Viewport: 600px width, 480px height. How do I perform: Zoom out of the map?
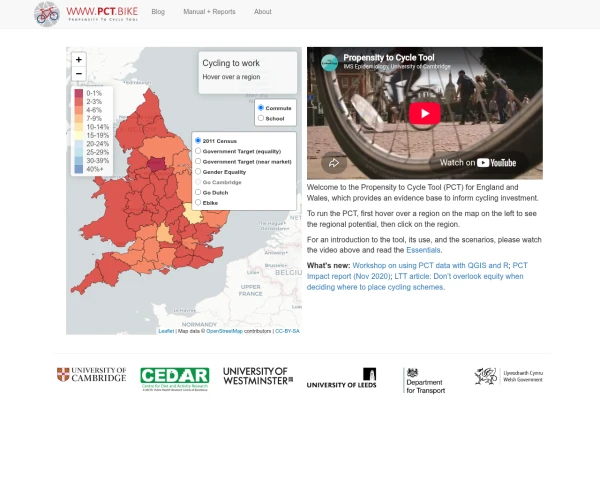click(x=79, y=73)
